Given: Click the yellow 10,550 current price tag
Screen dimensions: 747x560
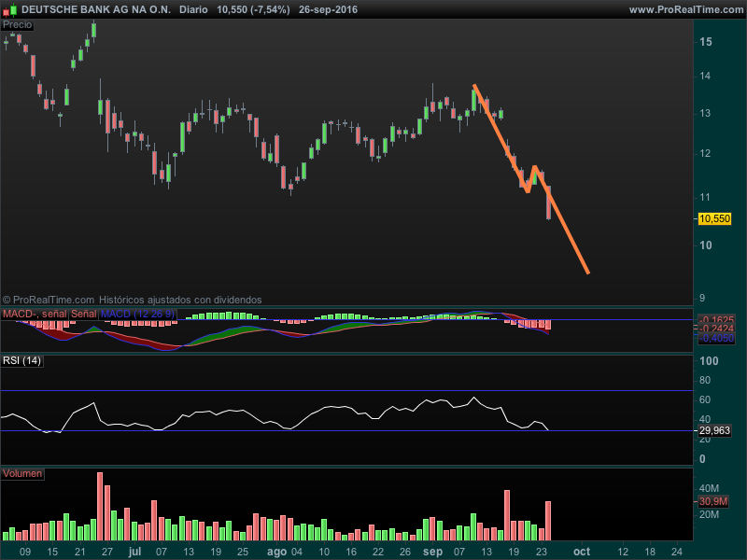Looking at the screenshot, I should (x=714, y=218).
